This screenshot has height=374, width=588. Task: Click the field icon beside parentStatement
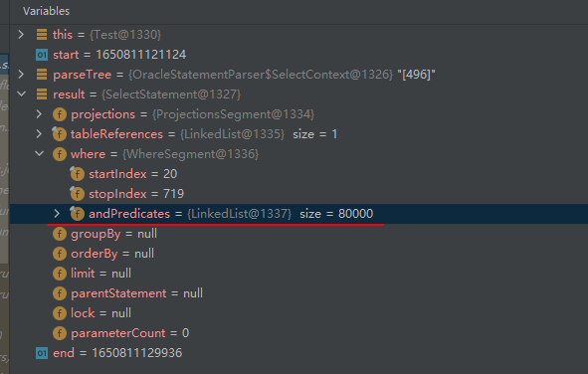(60, 293)
